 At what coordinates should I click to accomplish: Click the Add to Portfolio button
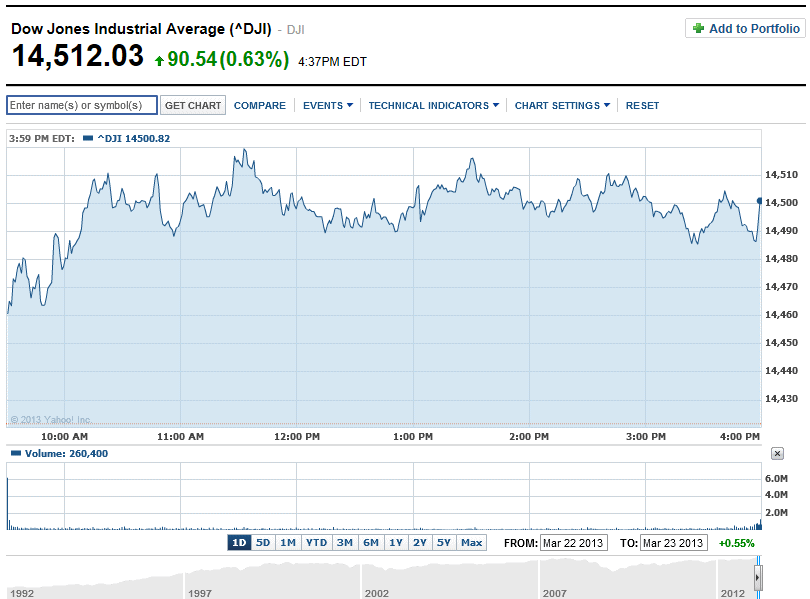(745, 28)
